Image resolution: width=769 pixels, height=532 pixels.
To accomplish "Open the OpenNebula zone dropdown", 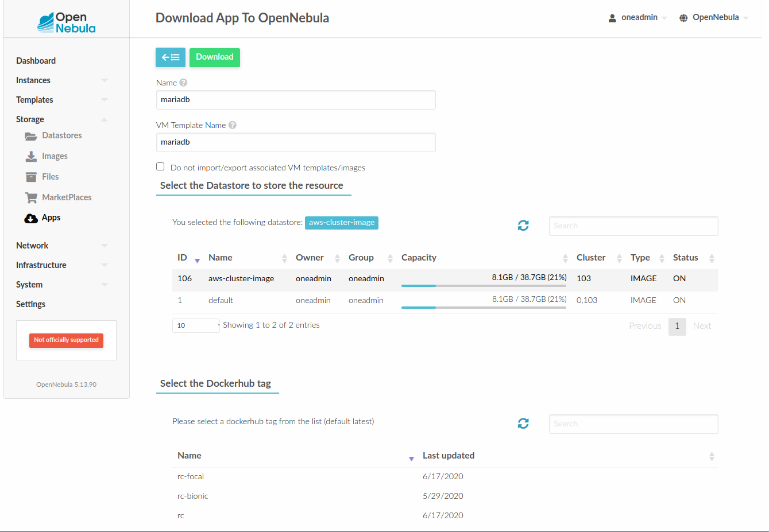I will (x=714, y=18).
